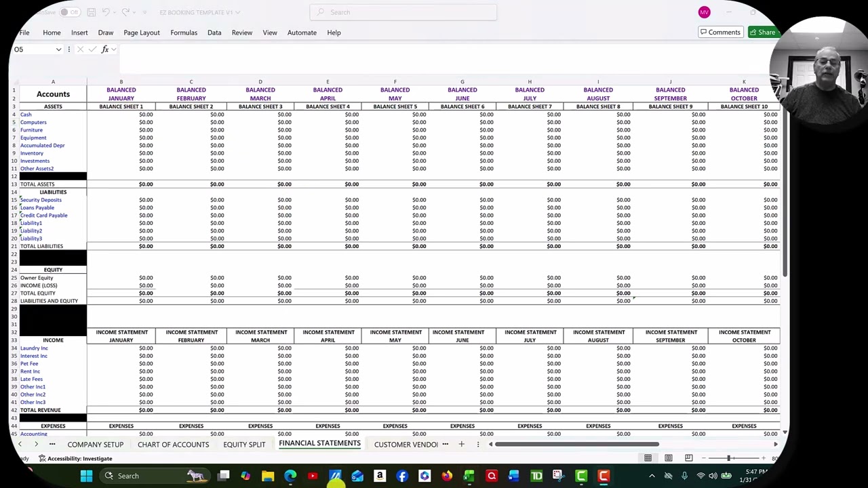Click Accessibility: Investigate in status bar
This screenshot has height=488, width=868.
(76, 459)
